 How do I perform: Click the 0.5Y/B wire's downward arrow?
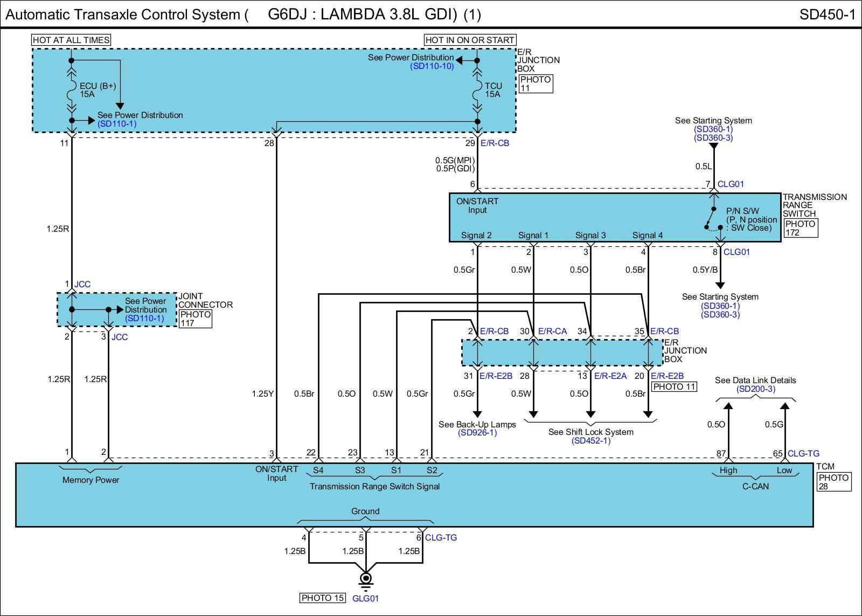tap(720, 285)
